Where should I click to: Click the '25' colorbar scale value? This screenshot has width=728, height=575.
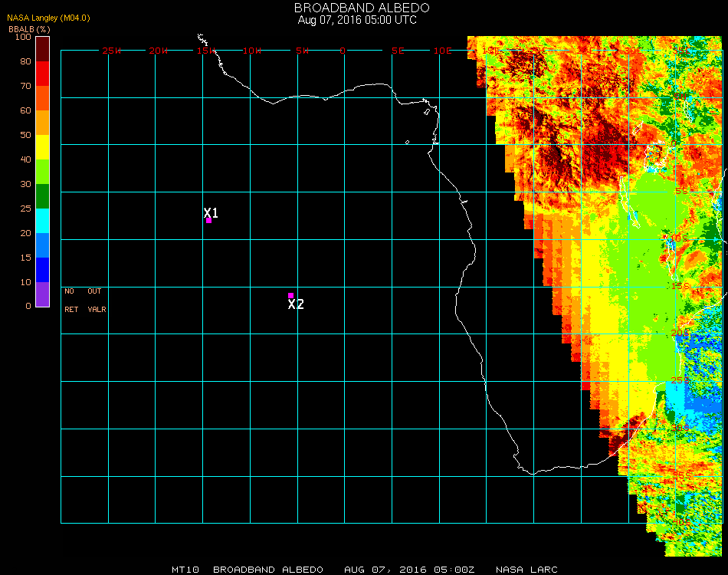pyautogui.click(x=25, y=209)
